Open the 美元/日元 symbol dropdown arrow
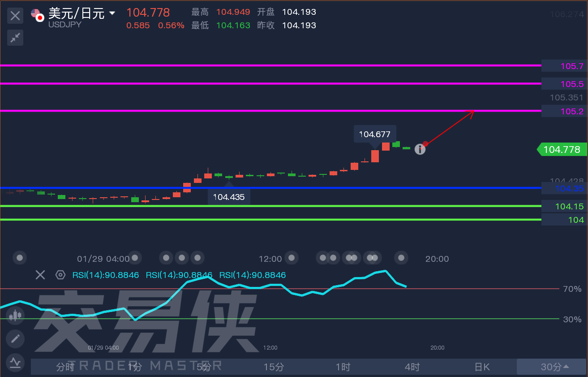 (112, 13)
